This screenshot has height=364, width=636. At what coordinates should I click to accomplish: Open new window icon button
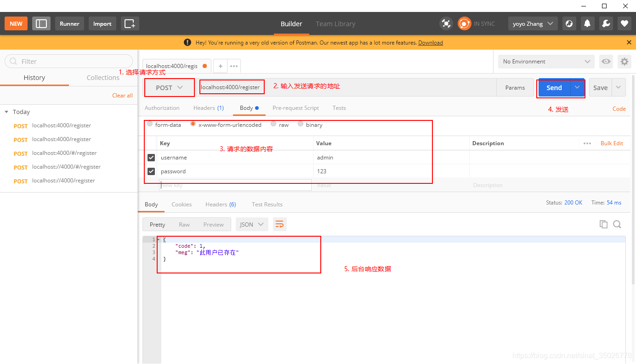click(x=130, y=23)
